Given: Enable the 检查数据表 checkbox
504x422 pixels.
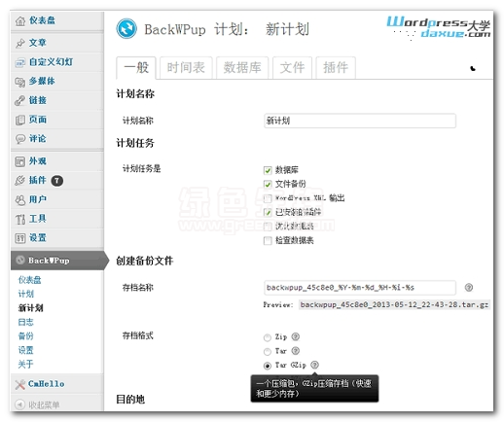Looking at the screenshot, I should 268,240.
